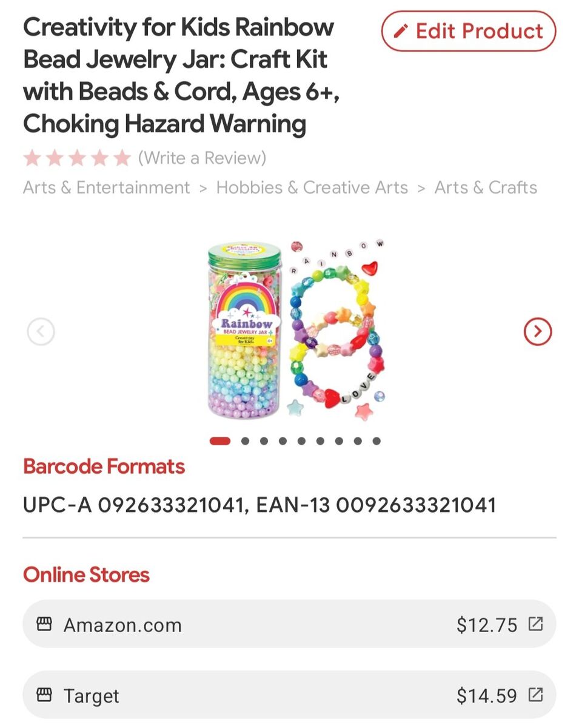The width and height of the screenshot is (579, 728).
Task: Open Target external link icon
Action: 535,695
